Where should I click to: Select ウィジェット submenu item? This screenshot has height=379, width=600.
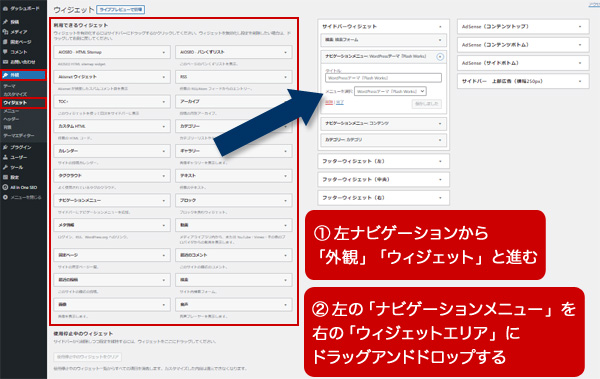click(x=15, y=103)
